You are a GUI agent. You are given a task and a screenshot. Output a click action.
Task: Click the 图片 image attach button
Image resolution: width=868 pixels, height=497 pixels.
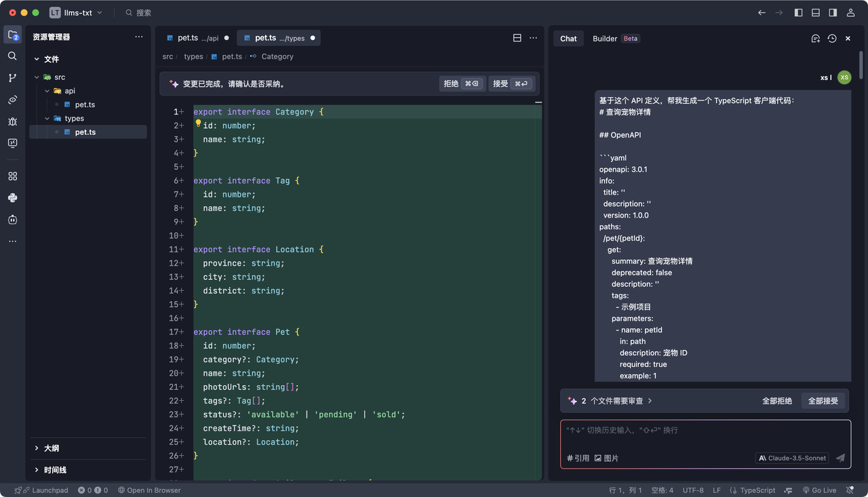click(606, 458)
